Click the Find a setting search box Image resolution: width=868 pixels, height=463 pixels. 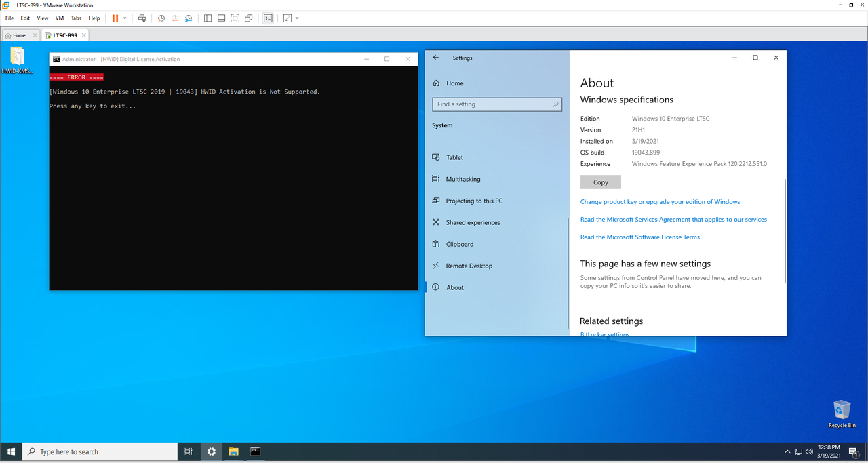[497, 104]
